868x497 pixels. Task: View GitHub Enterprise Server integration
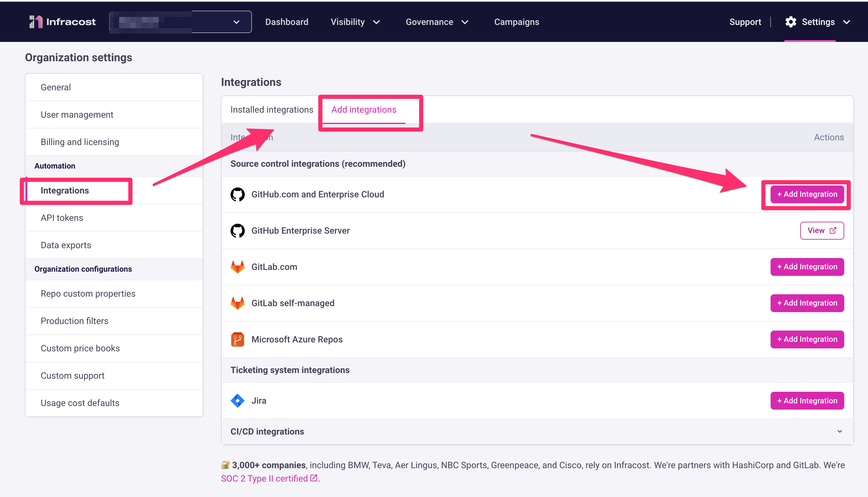822,231
